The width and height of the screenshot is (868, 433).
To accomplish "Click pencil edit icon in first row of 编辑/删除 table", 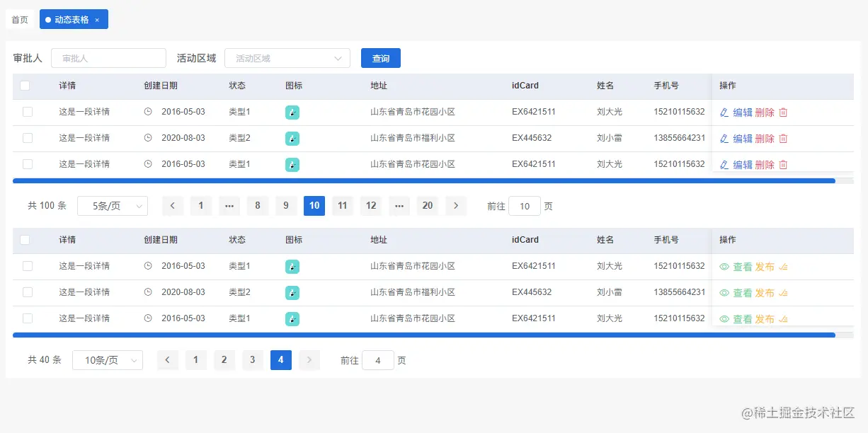I will click(724, 112).
